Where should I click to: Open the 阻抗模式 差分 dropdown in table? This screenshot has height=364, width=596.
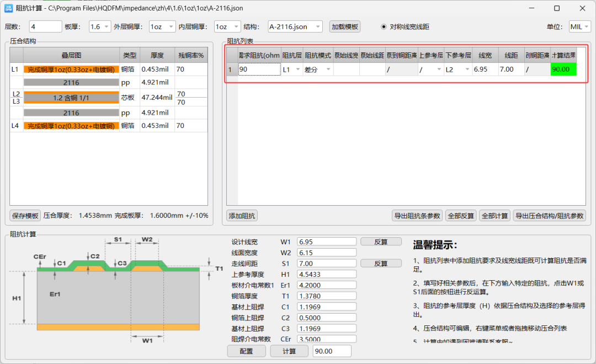pos(318,69)
